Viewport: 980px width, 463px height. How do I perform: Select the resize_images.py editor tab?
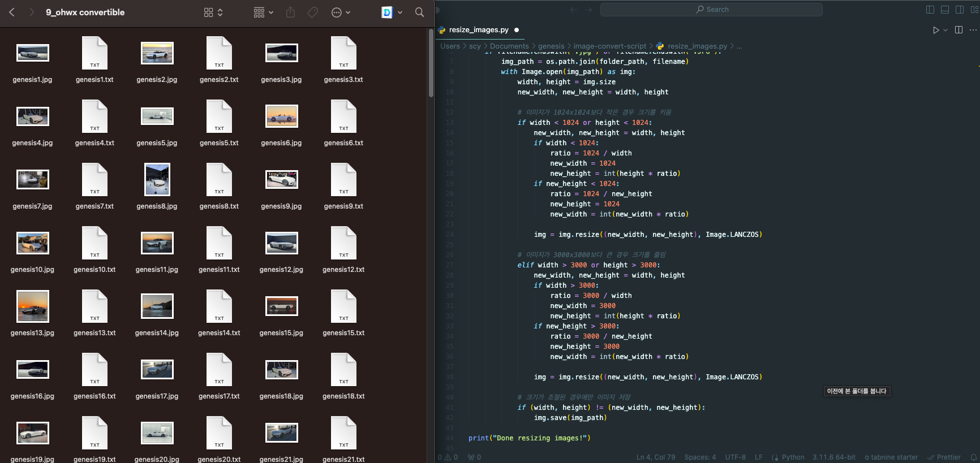coord(479,30)
